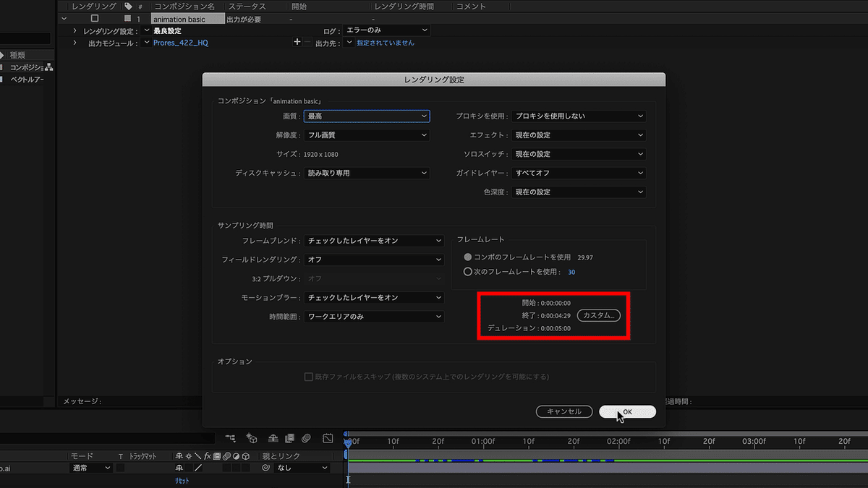Expand the 出力モジュール row disclosure arrow

point(75,43)
